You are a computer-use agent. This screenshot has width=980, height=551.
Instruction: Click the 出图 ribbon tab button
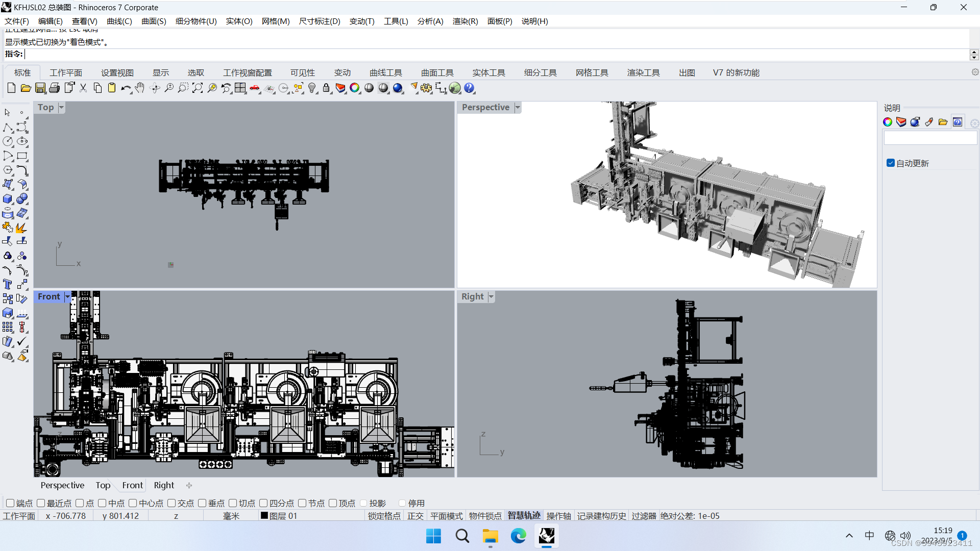(x=687, y=72)
